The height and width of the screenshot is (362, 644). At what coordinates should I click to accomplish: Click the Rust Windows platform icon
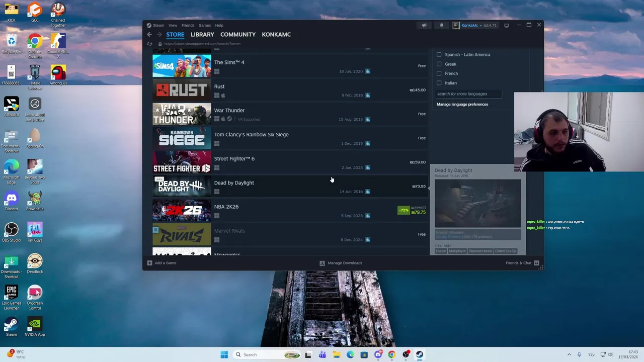tap(217, 95)
